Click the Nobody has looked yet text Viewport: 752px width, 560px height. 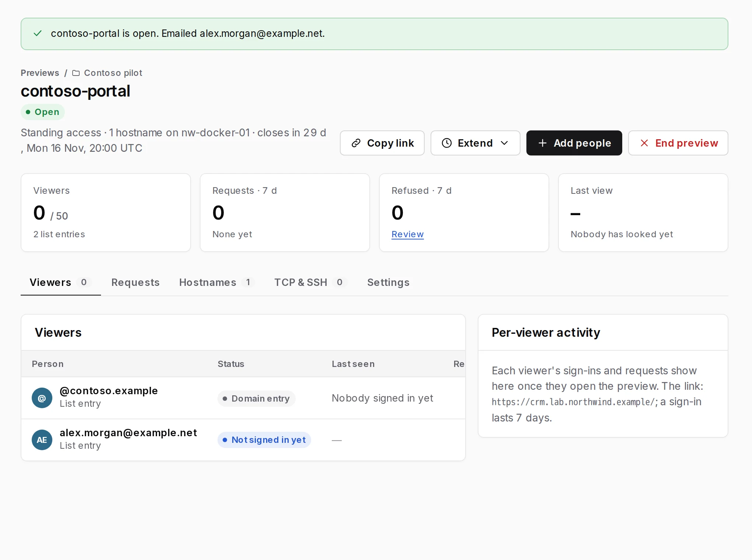(x=622, y=234)
